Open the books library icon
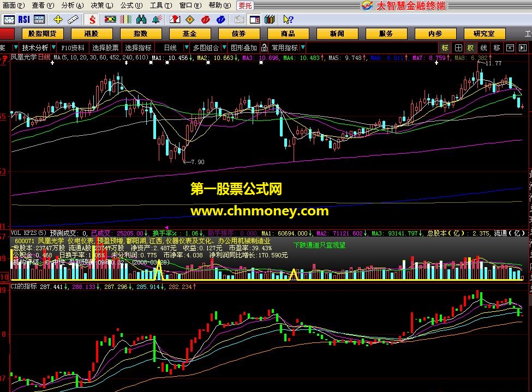This screenshot has height=392, width=532. pos(270,20)
